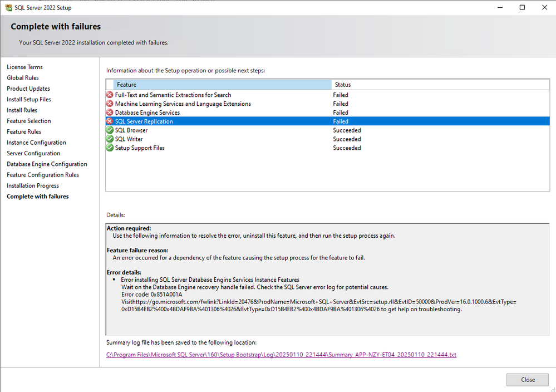Click the recovery handle failed message line
Screen dimensions: 556x392
[x=254, y=287]
